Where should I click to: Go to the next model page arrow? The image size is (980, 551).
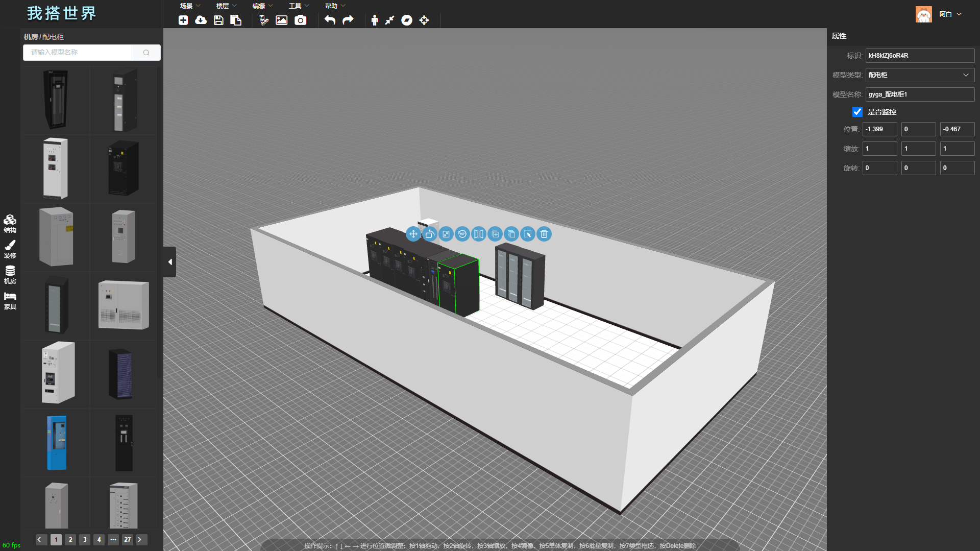coord(142,540)
